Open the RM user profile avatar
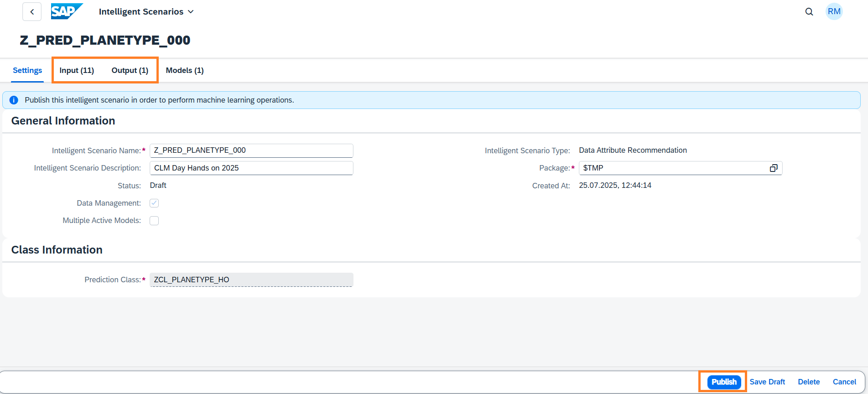 [x=834, y=12]
